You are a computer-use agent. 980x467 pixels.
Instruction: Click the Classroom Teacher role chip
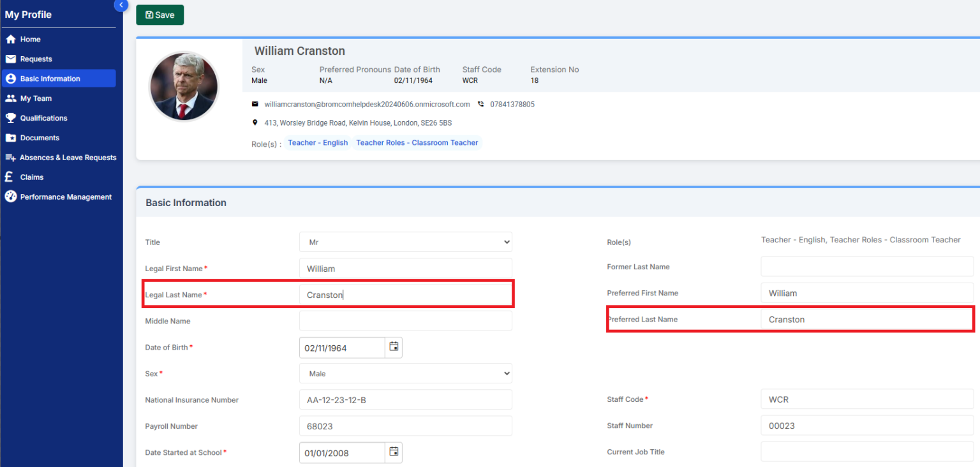pyautogui.click(x=417, y=142)
